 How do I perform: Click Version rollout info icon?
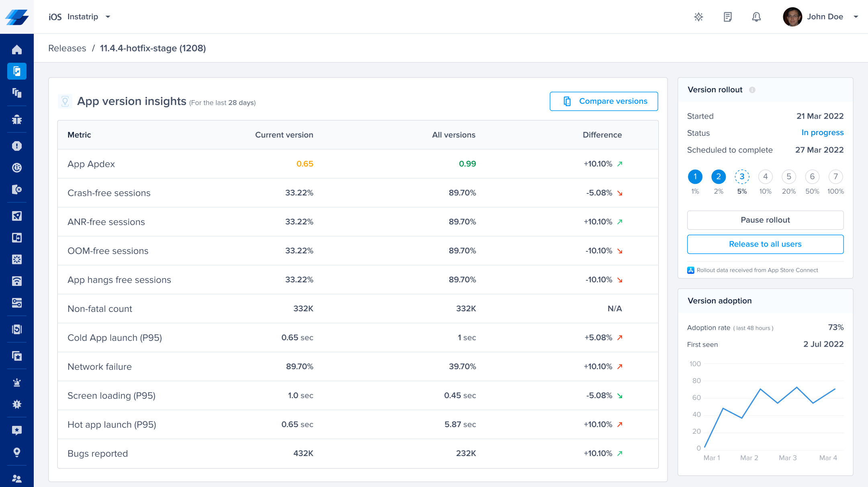tap(752, 90)
